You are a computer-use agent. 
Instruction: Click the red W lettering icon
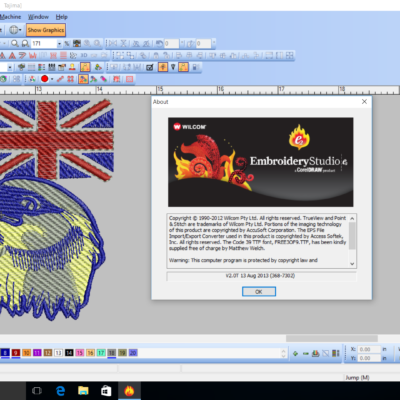point(33,55)
